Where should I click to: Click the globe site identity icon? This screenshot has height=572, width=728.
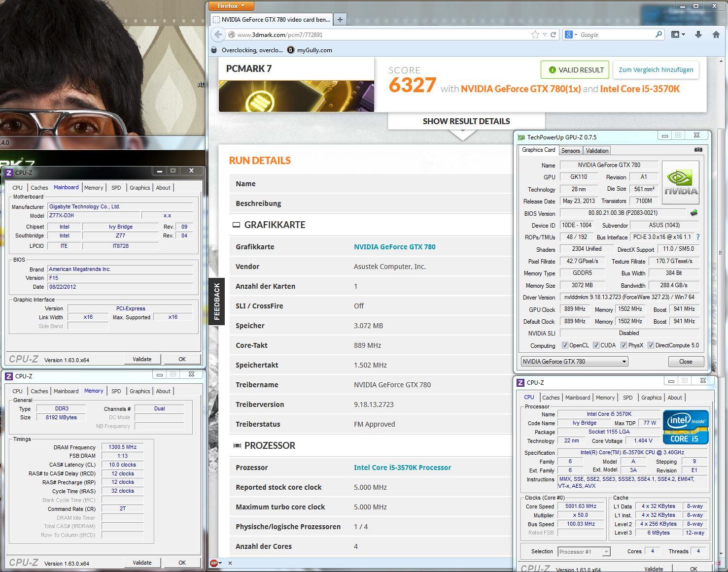point(231,35)
